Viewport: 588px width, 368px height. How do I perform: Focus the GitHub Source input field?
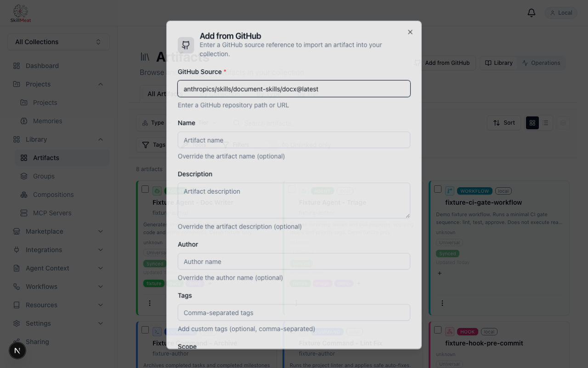pyautogui.click(x=294, y=89)
